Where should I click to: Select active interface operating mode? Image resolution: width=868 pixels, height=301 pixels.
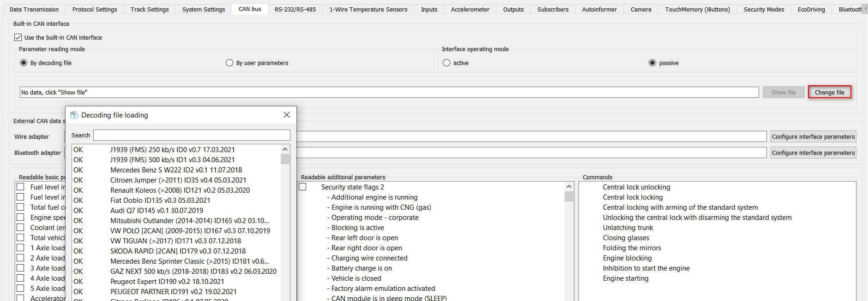tap(446, 63)
